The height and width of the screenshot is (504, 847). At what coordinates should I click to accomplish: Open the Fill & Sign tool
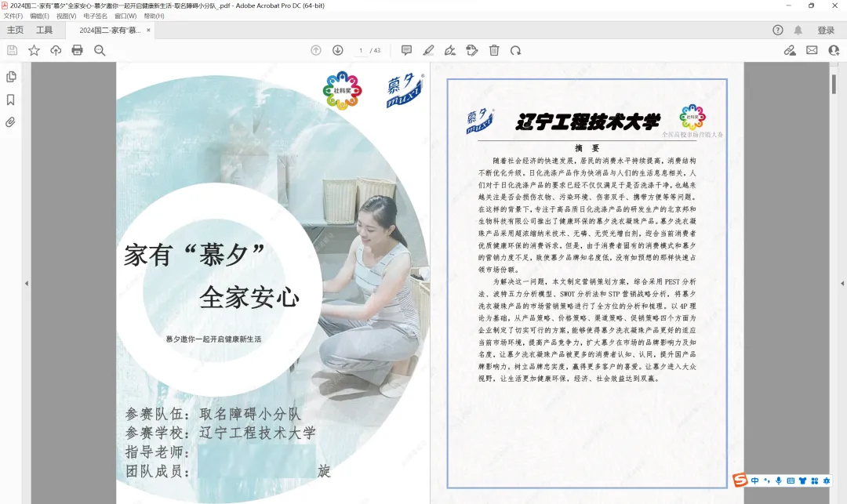click(x=449, y=50)
